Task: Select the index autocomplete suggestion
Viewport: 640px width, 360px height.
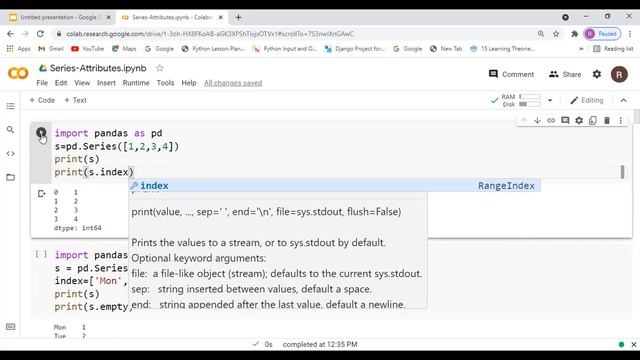Action: click(x=335, y=185)
